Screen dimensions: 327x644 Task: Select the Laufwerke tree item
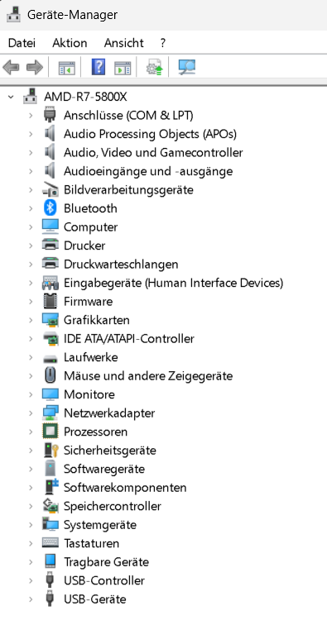coord(90,357)
